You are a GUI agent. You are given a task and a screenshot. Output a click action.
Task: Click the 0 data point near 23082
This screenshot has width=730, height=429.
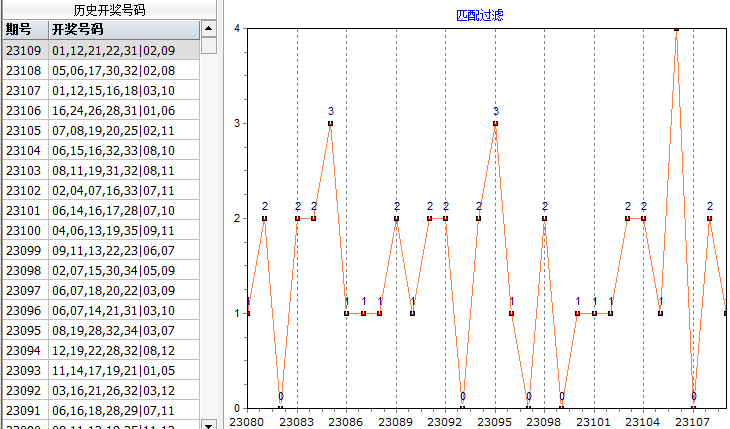point(281,408)
